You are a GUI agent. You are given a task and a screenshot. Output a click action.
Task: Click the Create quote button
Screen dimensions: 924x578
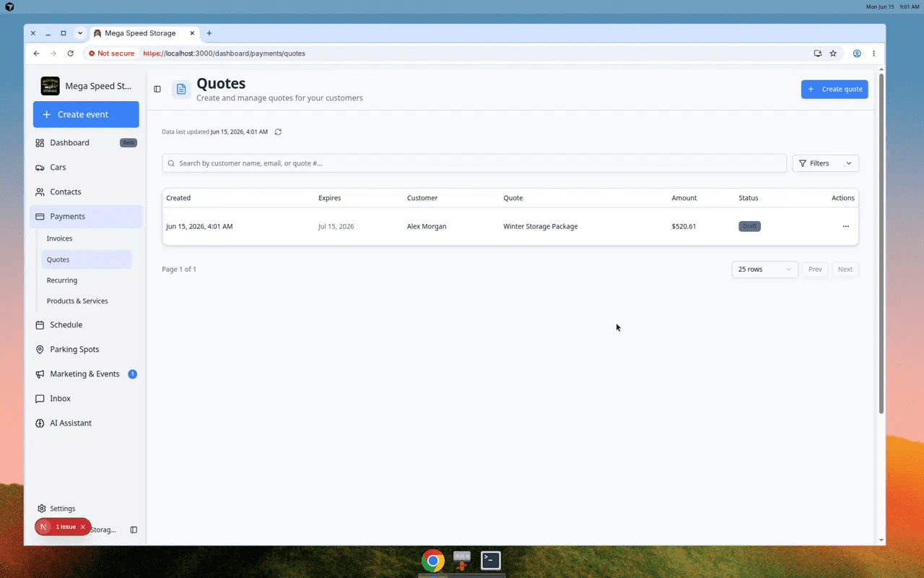pos(834,90)
